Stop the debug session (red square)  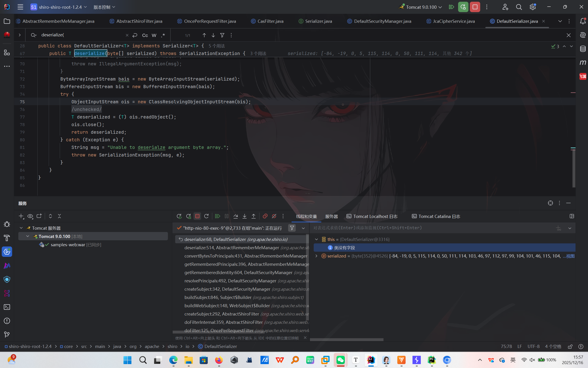[197, 216]
